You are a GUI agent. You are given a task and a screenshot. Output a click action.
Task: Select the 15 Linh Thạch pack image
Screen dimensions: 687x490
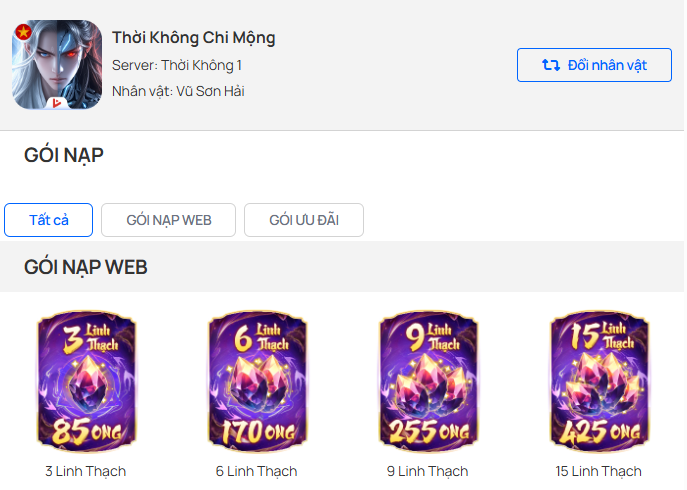pos(599,381)
